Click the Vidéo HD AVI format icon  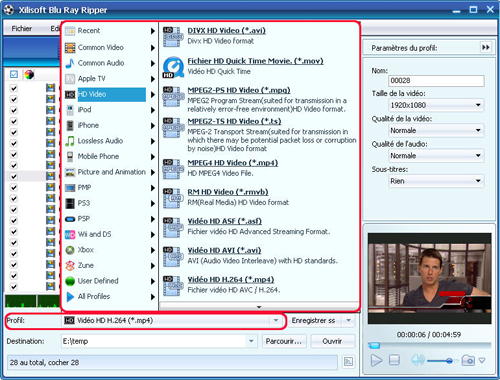pos(173,256)
